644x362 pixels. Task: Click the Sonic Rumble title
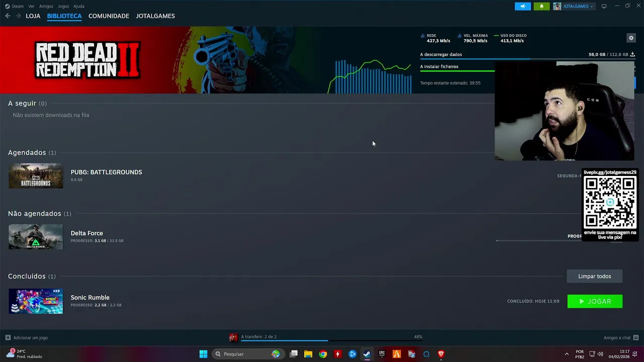[90, 298]
